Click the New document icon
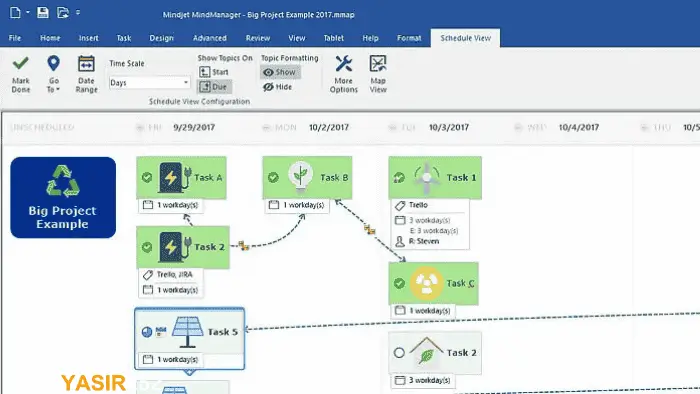The width and height of the screenshot is (700, 394). pos(15,12)
